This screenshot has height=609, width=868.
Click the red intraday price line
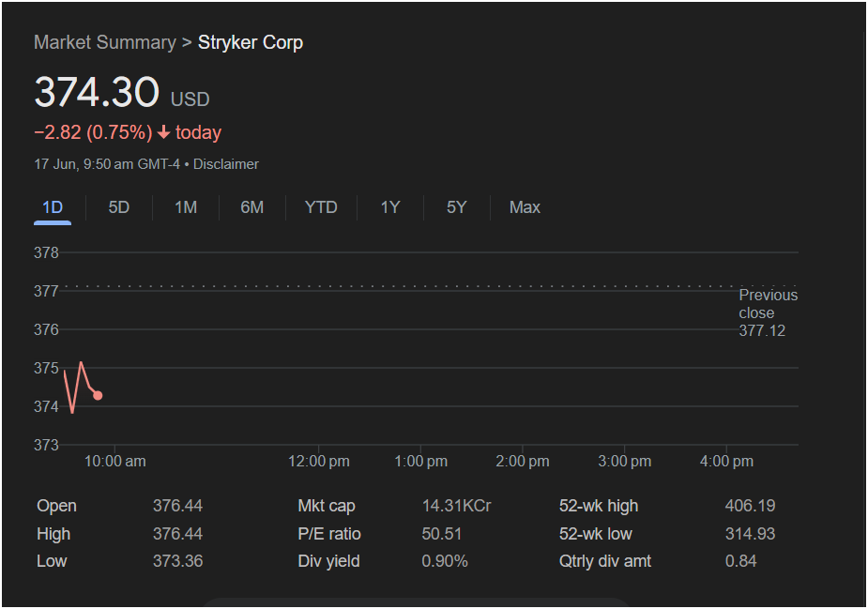pyautogui.click(x=81, y=388)
